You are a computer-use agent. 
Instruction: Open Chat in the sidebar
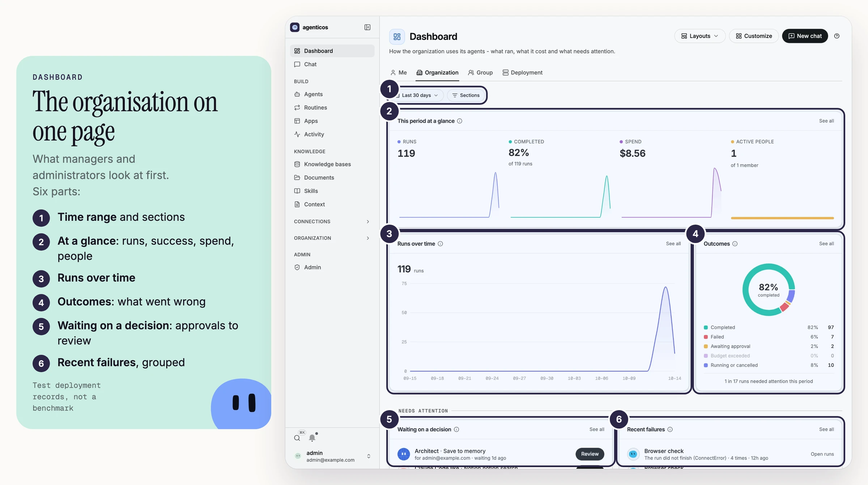(332, 64)
